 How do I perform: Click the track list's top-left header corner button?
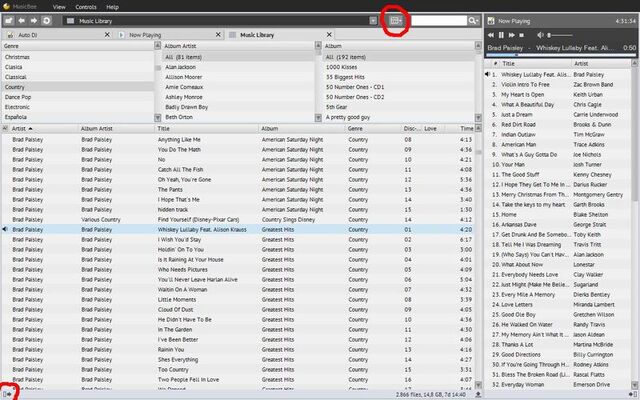pos(5,128)
